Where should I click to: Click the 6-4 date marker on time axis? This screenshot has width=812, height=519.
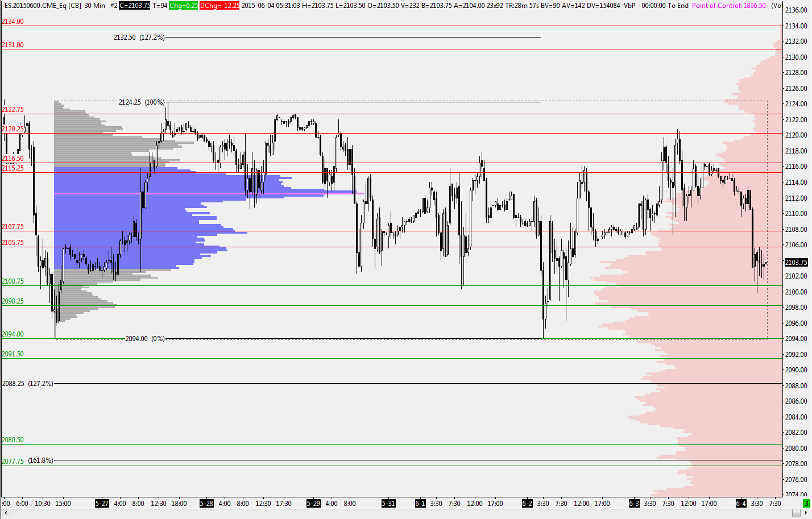click(741, 504)
